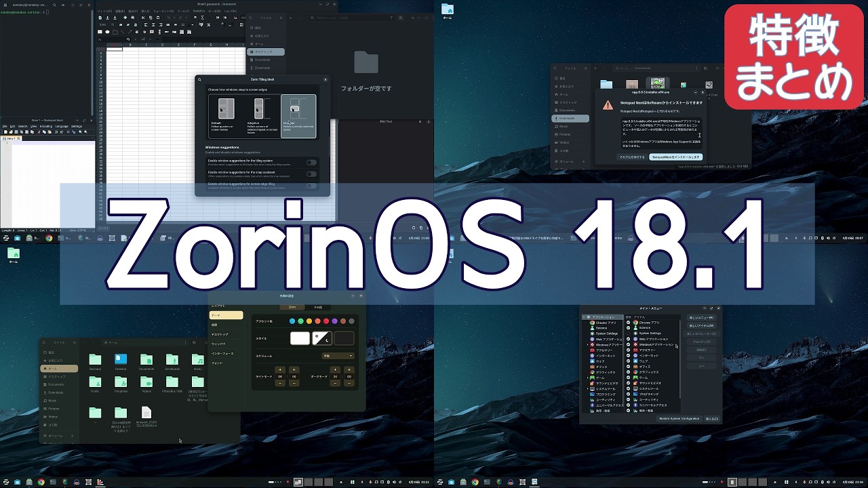Click Restore System Configuration button
Screen dimensions: 868x488
[x=679, y=419]
